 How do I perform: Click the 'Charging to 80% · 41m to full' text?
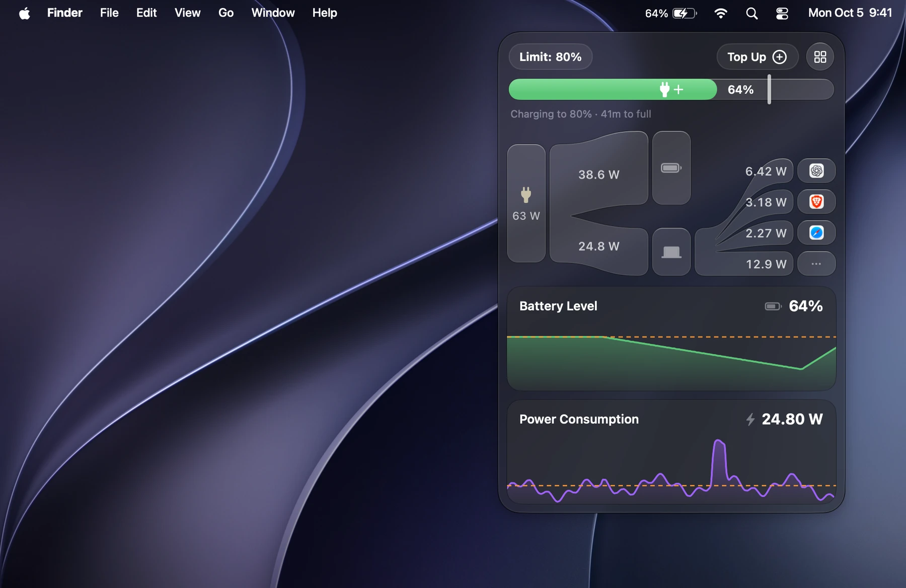pyautogui.click(x=581, y=114)
